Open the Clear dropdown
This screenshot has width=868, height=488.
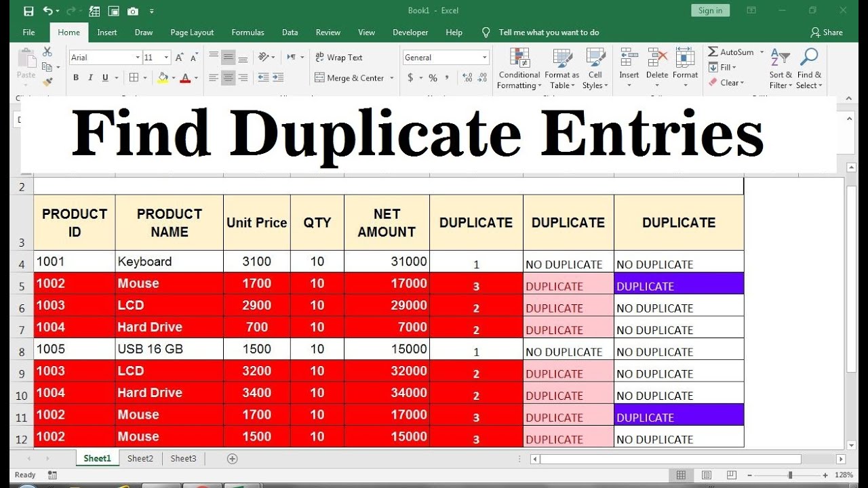click(x=726, y=83)
